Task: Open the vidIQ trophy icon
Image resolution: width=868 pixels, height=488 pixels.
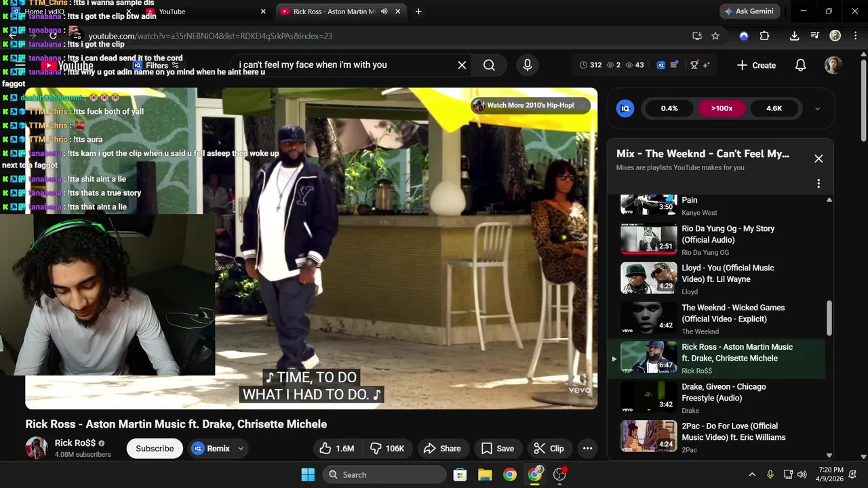Action: coord(694,65)
